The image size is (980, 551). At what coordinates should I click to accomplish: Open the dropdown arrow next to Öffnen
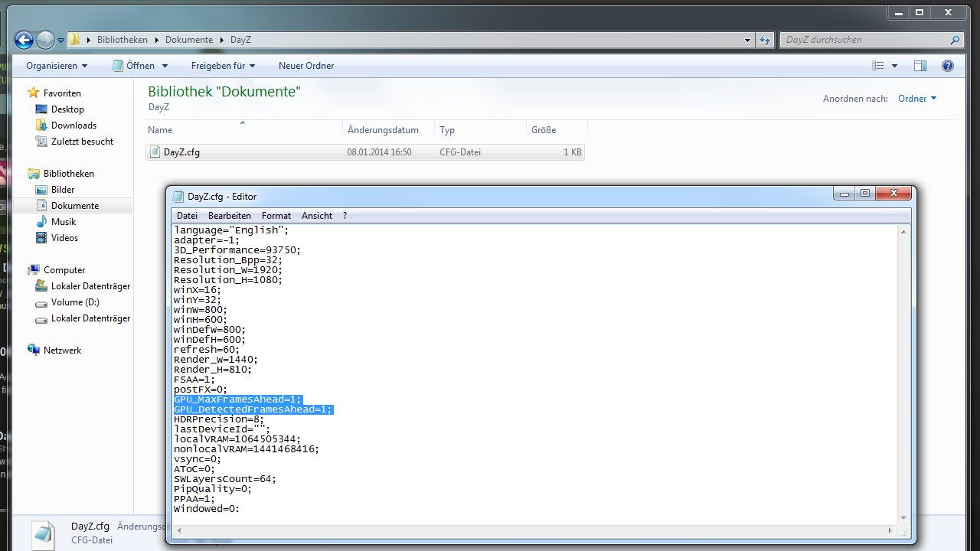point(165,66)
